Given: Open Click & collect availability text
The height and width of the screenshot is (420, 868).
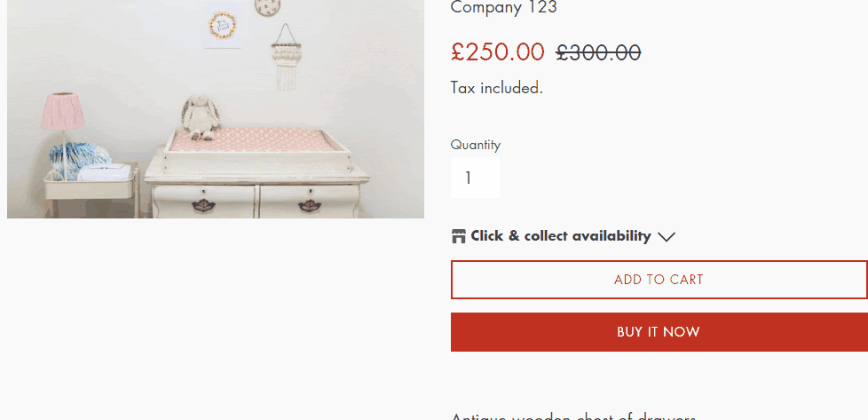Looking at the screenshot, I should pyautogui.click(x=560, y=236).
